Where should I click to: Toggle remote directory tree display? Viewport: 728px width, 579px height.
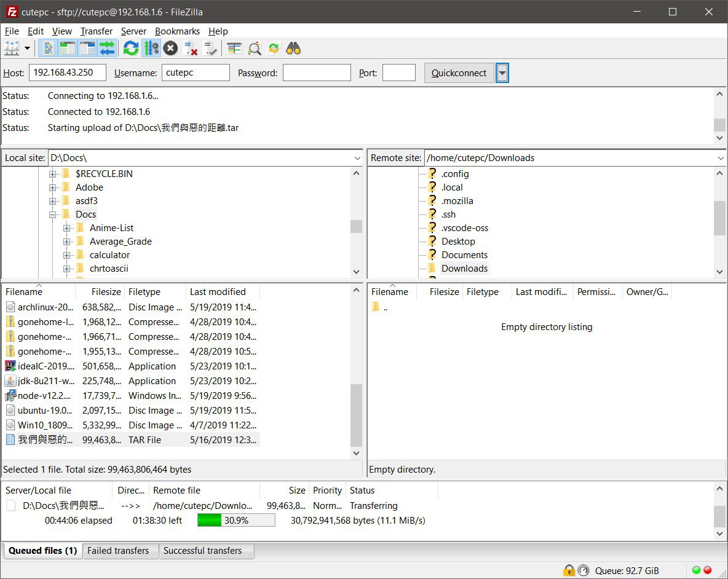pyautogui.click(x=87, y=48)
